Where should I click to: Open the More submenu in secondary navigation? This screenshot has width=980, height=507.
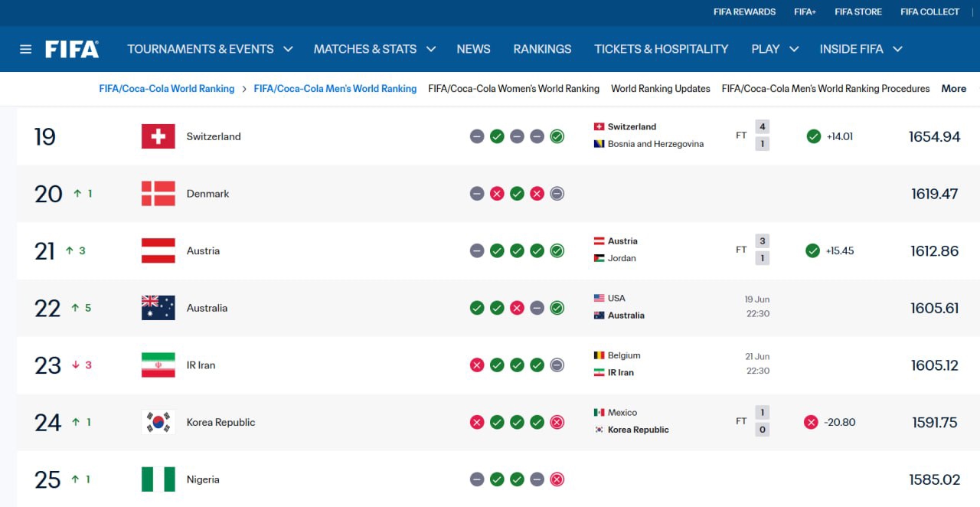point(954,89)
